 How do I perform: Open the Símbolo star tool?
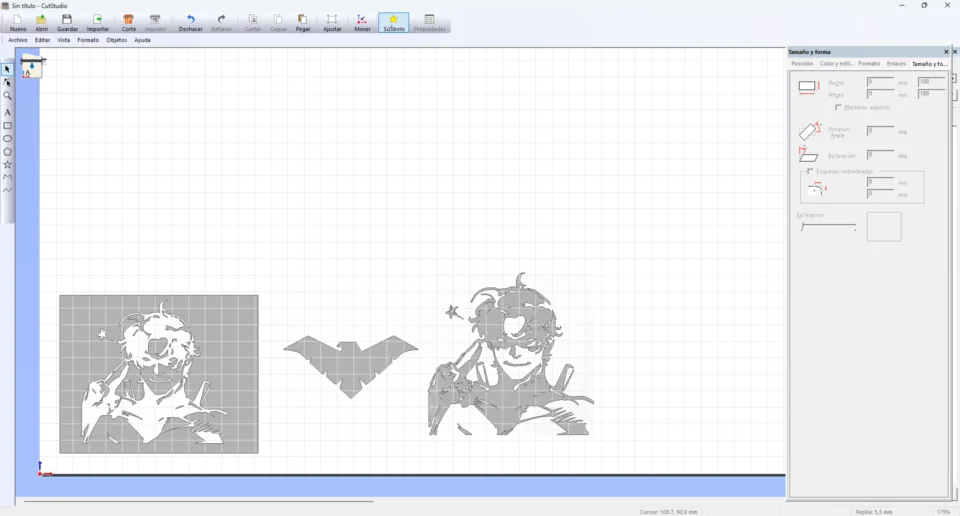tap(394, 23)
